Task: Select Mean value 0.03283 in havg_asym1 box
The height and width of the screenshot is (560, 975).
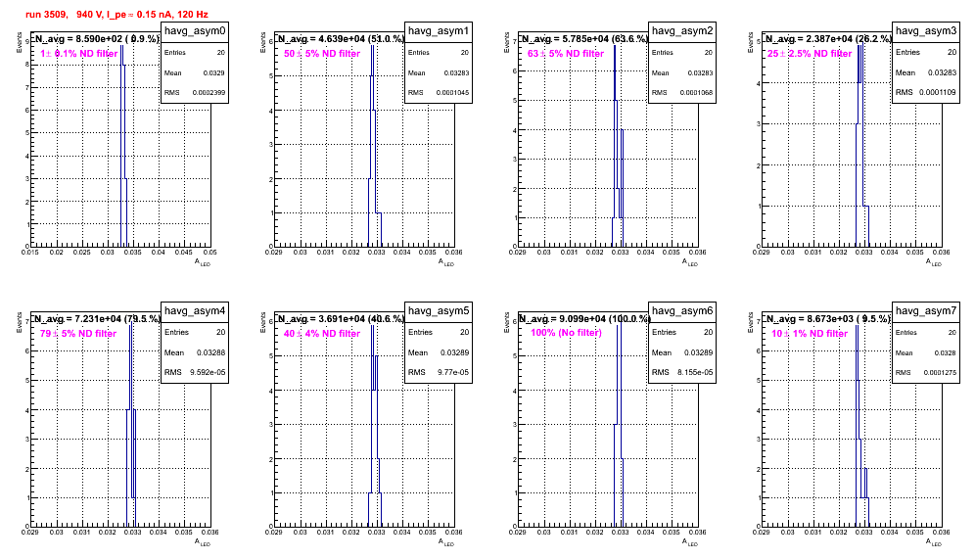Action: coord(456,72)
